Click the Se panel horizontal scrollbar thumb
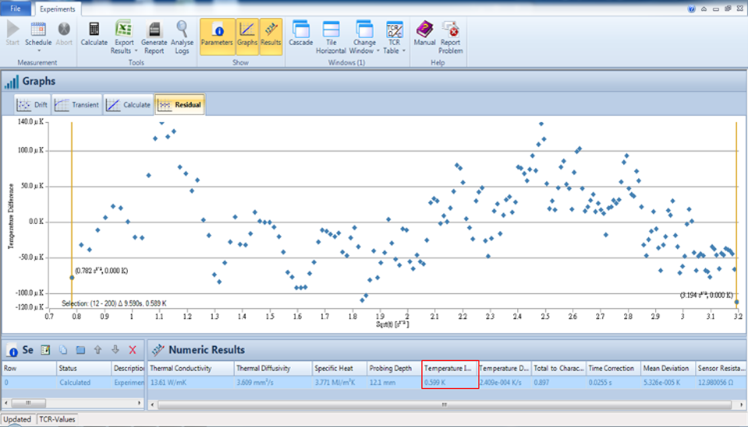The width and height of the screenshot is (748, 427). (x=28, y=403)
